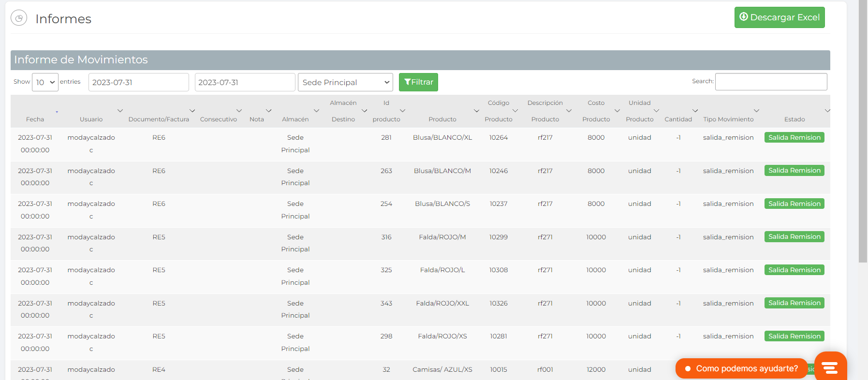Download report with Descargar Excel button

pos(780,17)
